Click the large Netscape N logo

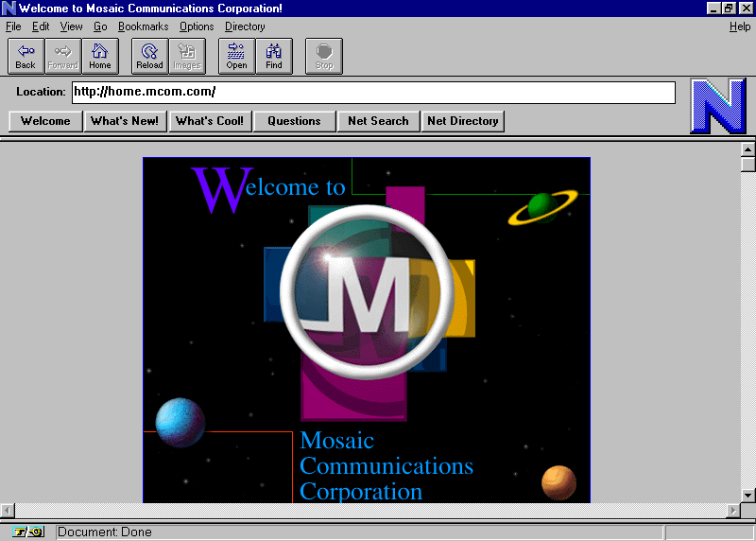tap(718, 106)
